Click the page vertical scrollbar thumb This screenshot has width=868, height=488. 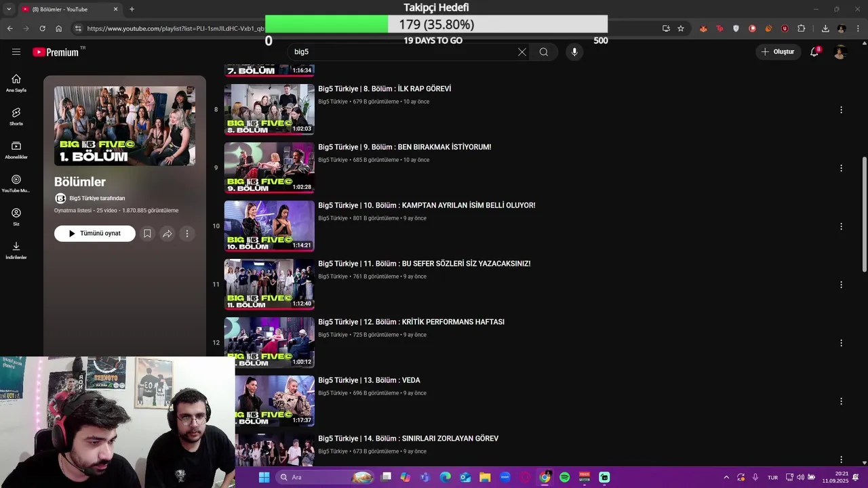[x=864, y=214]
